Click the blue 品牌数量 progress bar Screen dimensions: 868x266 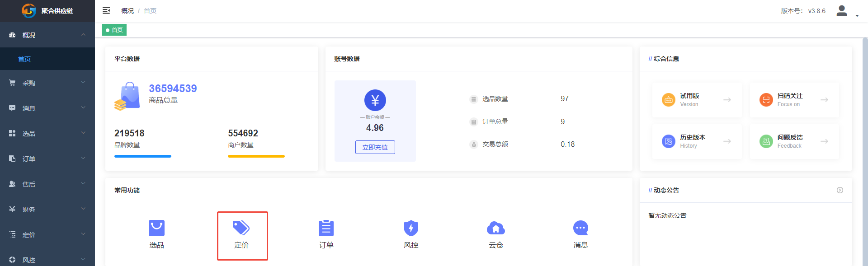[143, 156]
